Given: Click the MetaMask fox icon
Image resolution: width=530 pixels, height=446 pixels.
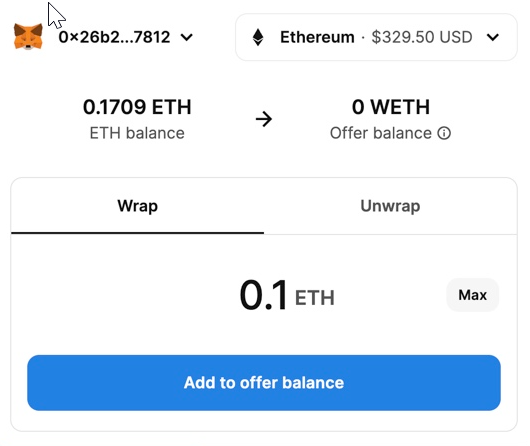Looking at the screenshot, I should click(28, 37).
